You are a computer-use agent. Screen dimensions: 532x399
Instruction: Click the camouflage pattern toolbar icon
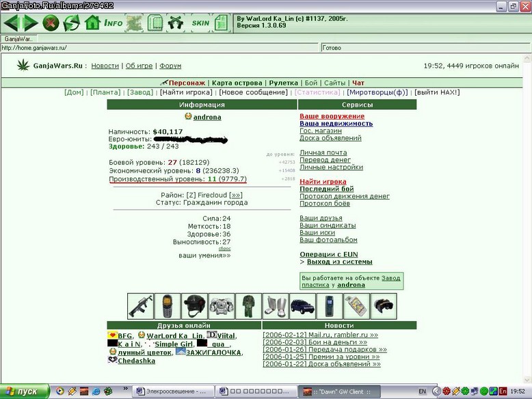point(134,23)
